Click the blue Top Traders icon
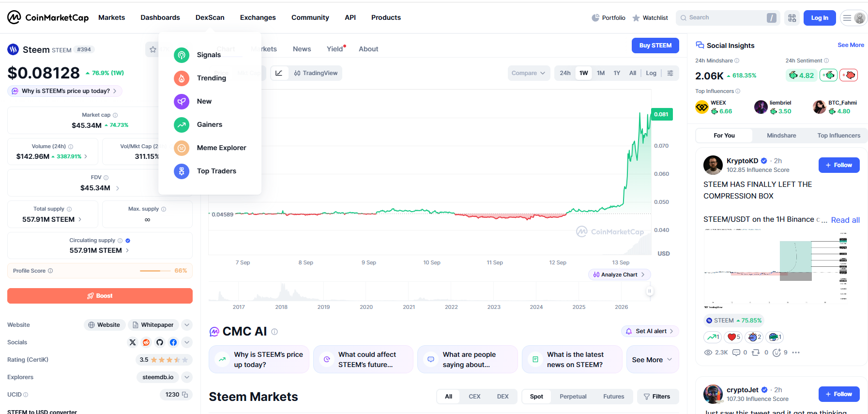Image resolution: width=868 pixels, height=414 pixels. coord(182,171)
